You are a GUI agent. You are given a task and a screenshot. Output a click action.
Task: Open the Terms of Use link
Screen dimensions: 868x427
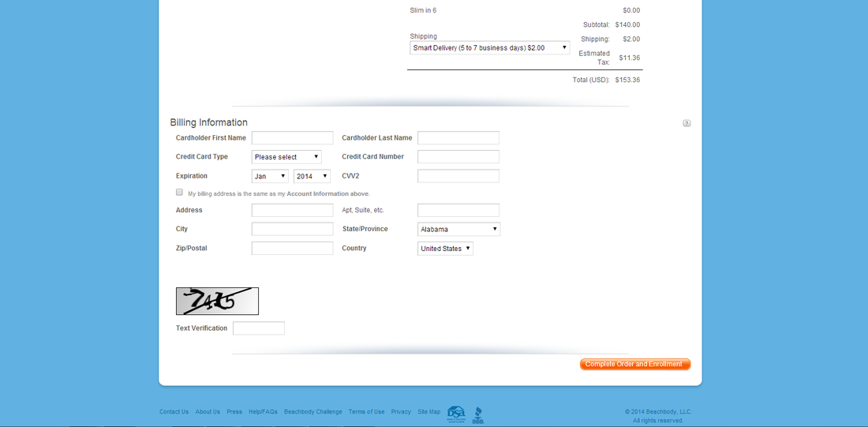click(x=366, y=411)
